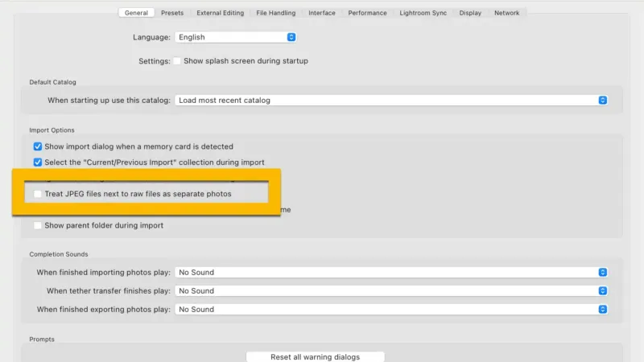Open the finished exporting photos sound dropdown
Viewport: 644px width, 362px height.
(x=391, y=309)
